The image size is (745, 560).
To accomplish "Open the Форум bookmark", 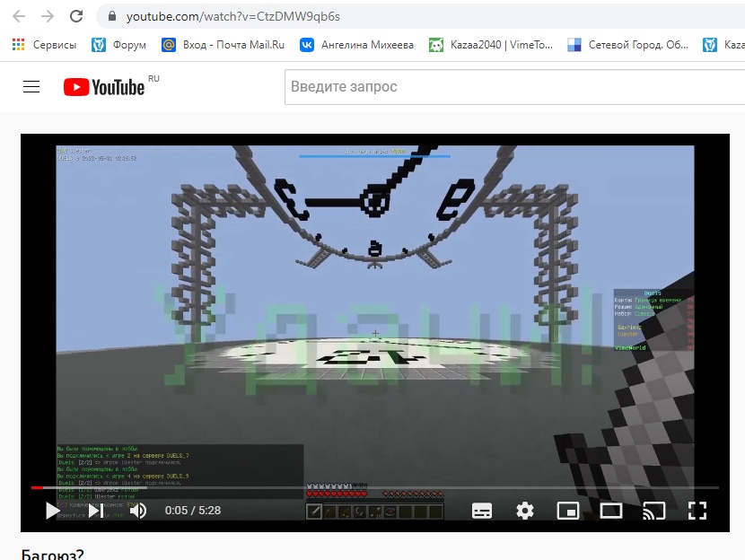I will (119, 45).
